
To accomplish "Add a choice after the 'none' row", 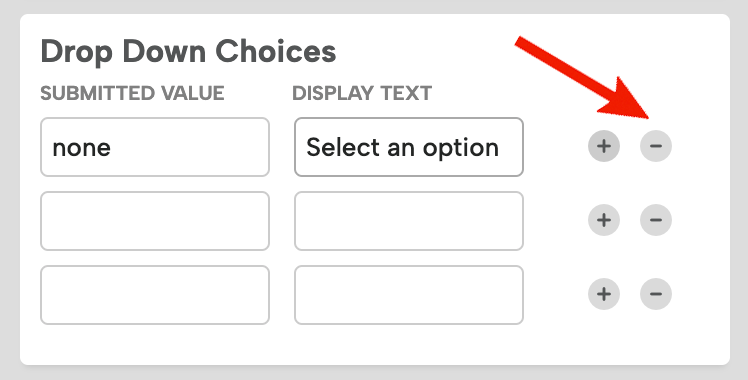I will [x=603, y=146].
